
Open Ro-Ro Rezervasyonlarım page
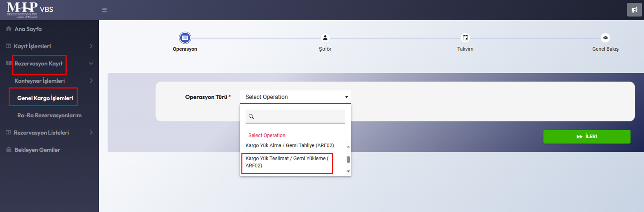click(x=49, y=116)
